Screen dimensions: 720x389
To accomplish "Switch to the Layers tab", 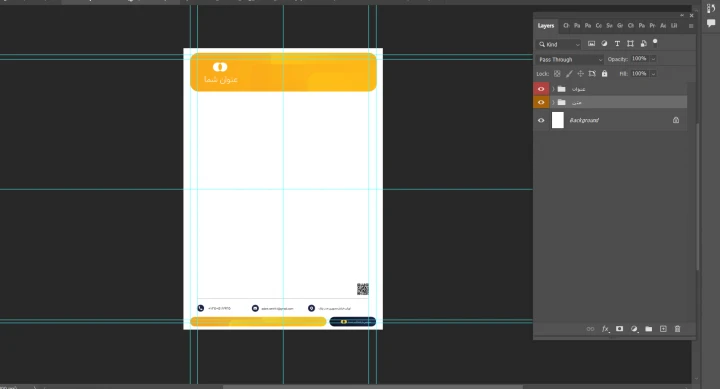I will point(546,26).
